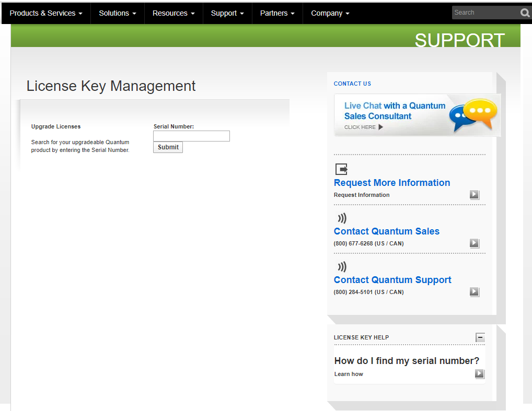Click the Live Chat banner

pos(417,115)
